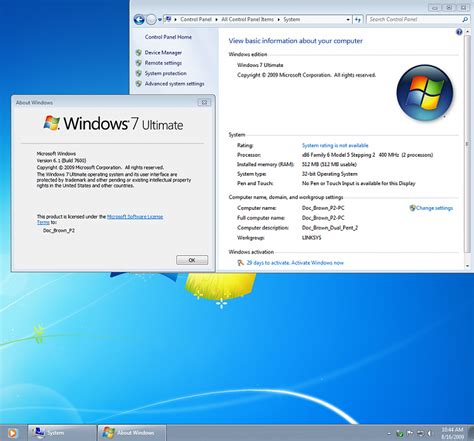474x441 pixels.
Task: Refresh the System page in address bar
Action: point(358,20)
